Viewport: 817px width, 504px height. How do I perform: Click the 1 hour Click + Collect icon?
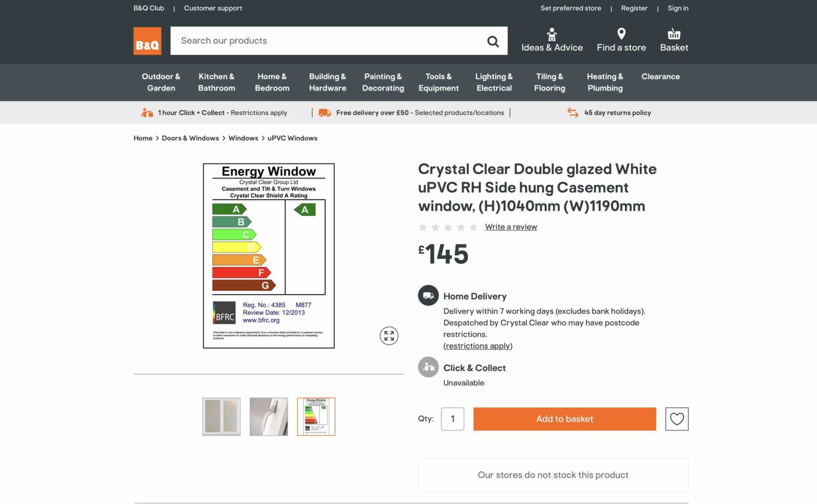click(x=147, y=113)
